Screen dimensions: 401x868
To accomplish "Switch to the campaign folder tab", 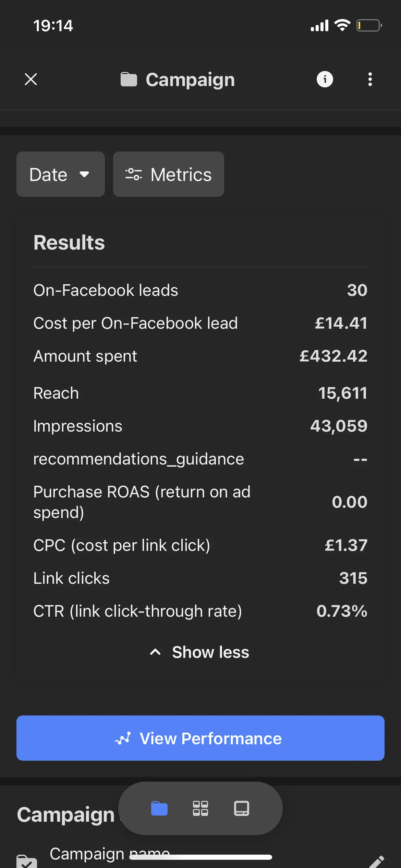I will click(x=159, y=808).
